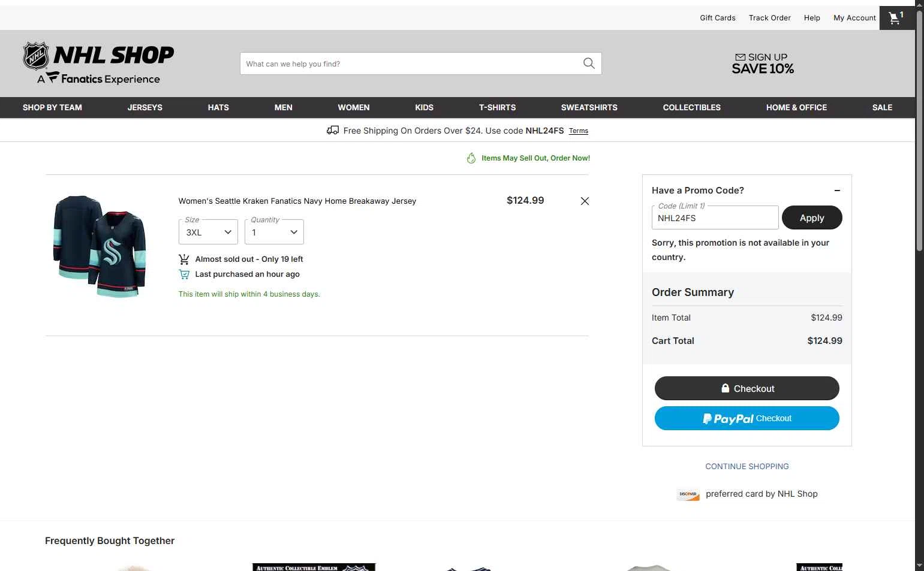Open the shopping cart icon
Viewport: 924px width, 571px height.
[896, 17]
